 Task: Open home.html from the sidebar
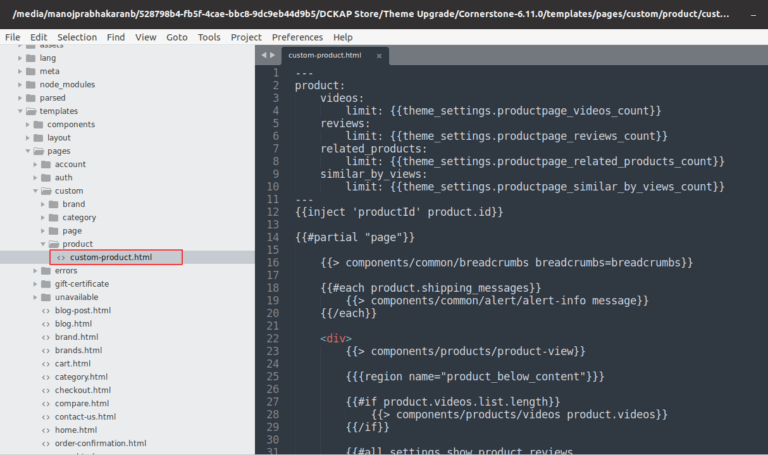(76, 430)
